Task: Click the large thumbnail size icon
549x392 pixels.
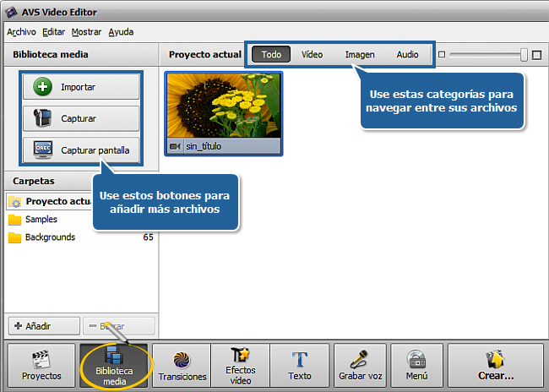Action: pos(536,55)
